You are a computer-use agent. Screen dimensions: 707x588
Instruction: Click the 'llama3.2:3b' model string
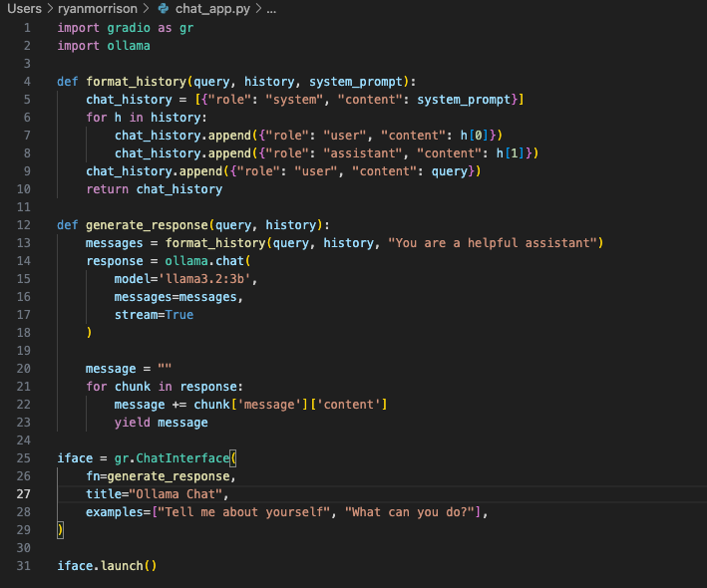tap(204, 279)
